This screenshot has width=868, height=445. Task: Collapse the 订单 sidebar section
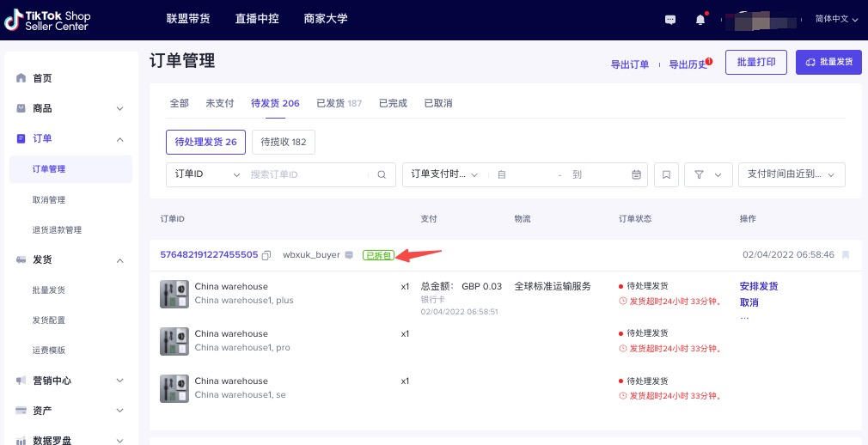pos(119,139)
